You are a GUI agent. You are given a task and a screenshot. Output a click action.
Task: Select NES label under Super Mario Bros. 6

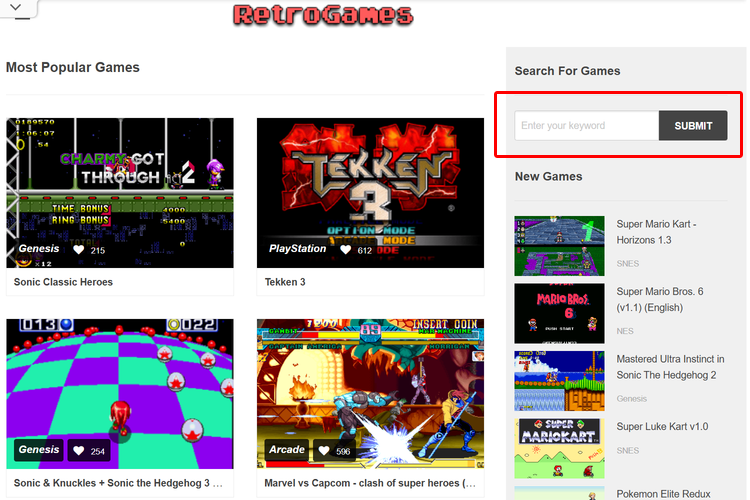tap(625, 331)
